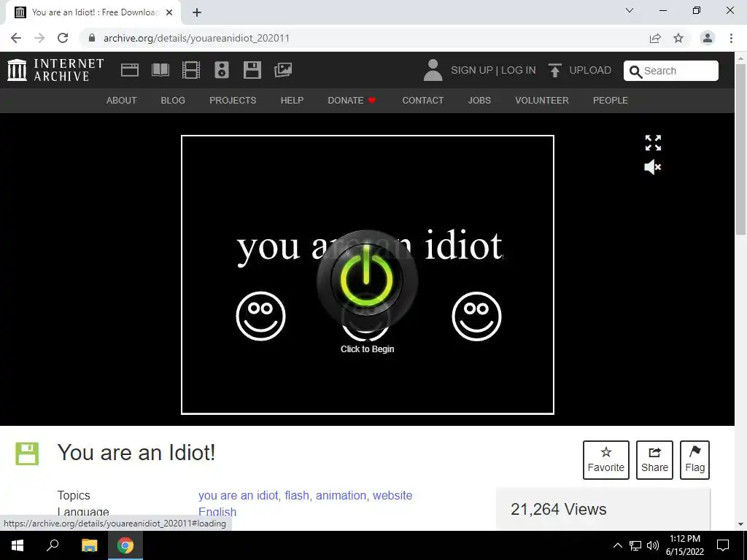The width and height of the screenshot is (747, 560).
Task: Click the user avatar silhouette icon
Action: (433, 70)
